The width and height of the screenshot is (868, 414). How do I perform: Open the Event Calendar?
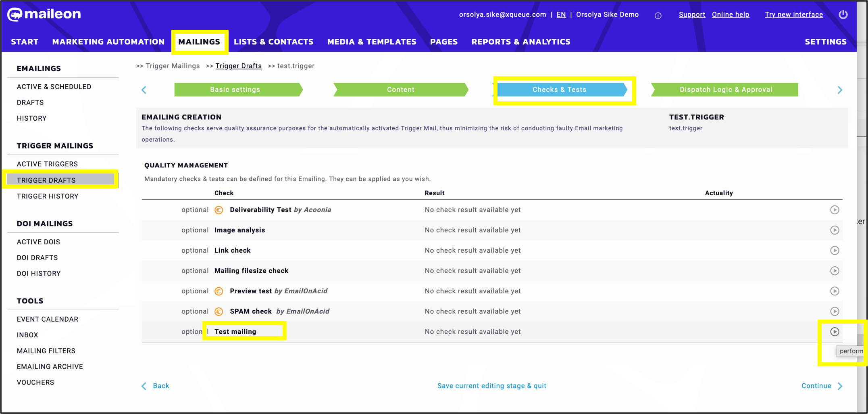(48, 319)
